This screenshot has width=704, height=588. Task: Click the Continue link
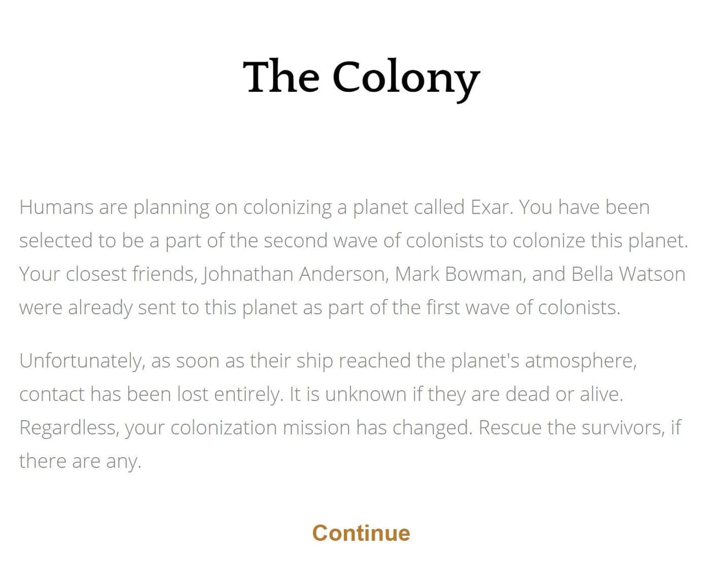pos(361,533)
